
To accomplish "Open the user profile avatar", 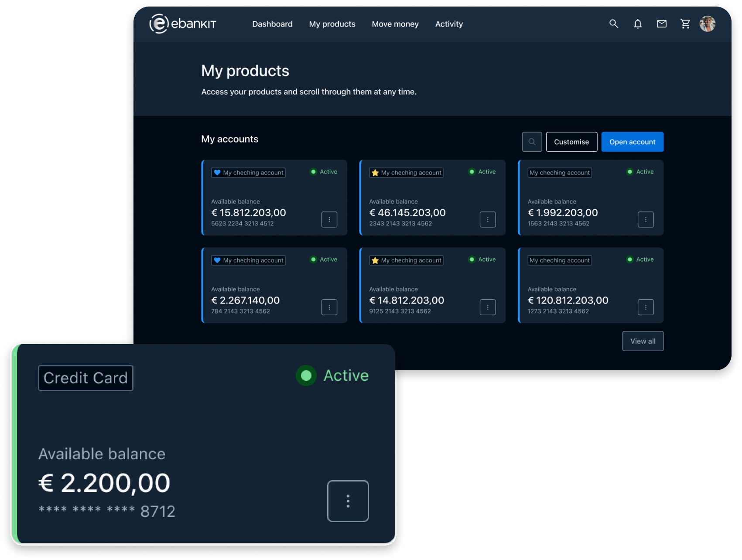I will [708, 24].
